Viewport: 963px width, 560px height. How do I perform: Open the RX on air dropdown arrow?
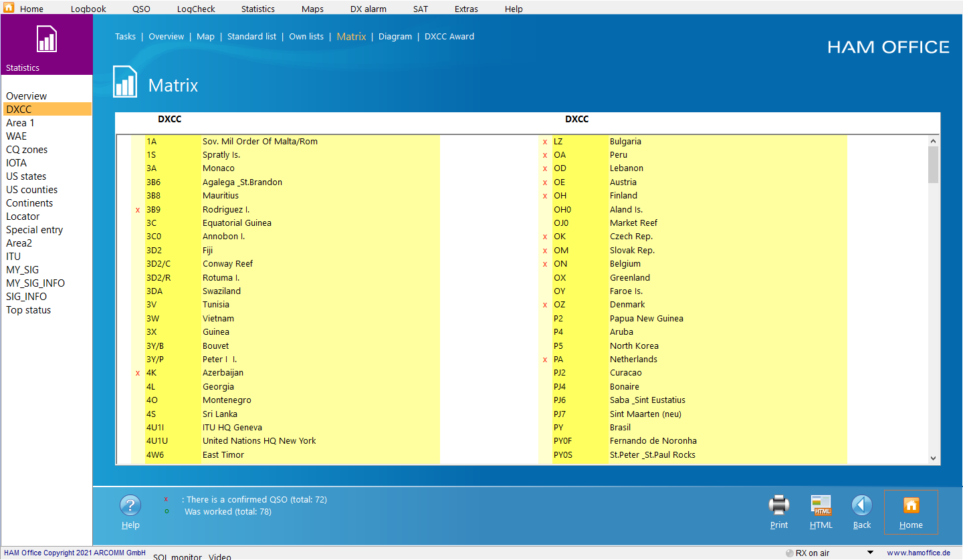[870, 553]
